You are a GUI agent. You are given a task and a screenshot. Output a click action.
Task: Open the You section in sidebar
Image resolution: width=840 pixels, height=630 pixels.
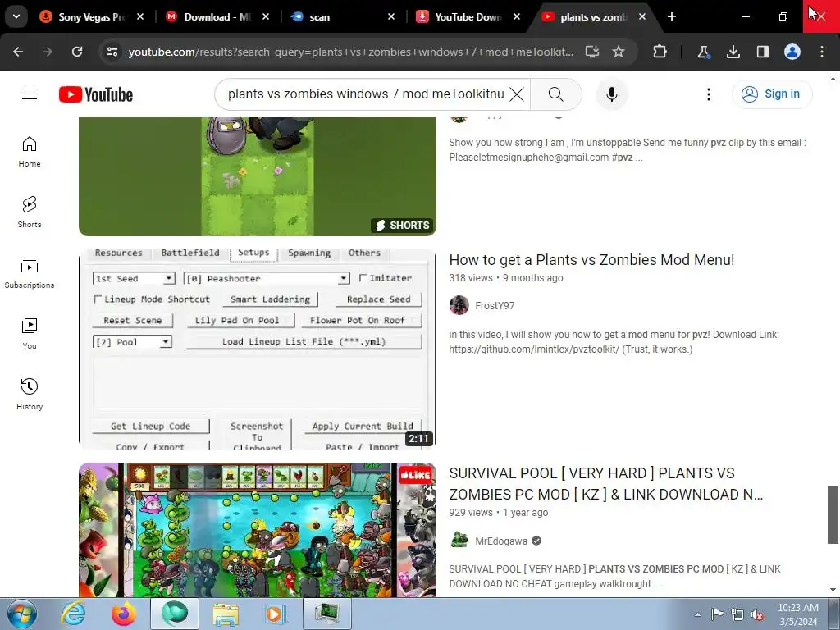click(x=30, y=333)
